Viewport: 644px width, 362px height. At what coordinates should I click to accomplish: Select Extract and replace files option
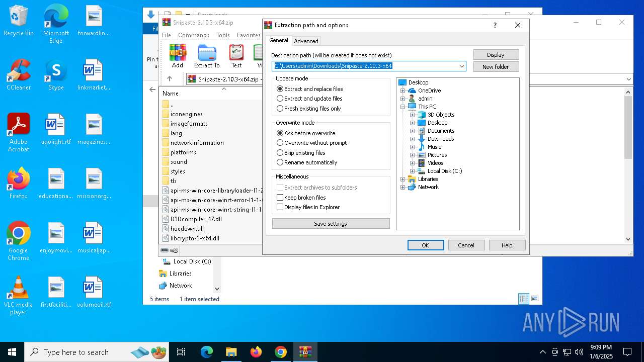tap(310, 89)
